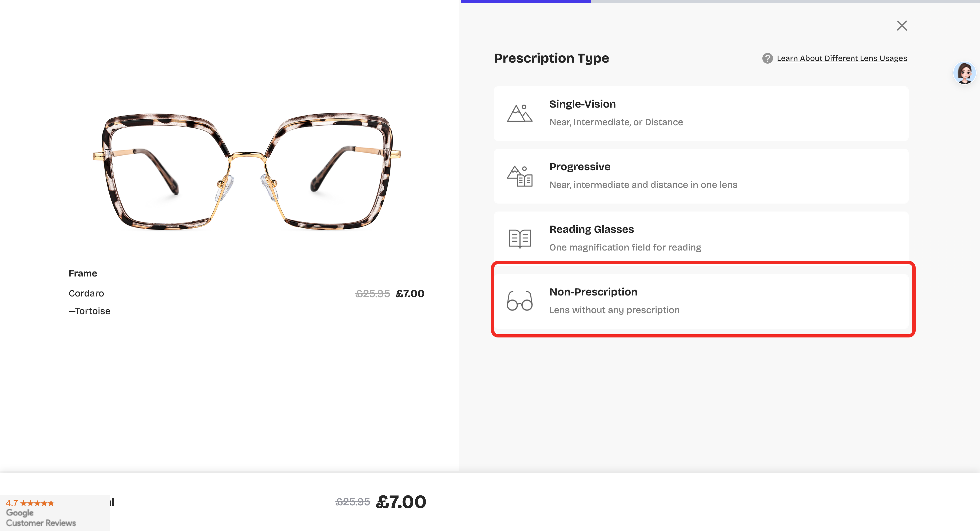
Task: Click "Lens without any prescription" description
Action: tap(614, 310)
